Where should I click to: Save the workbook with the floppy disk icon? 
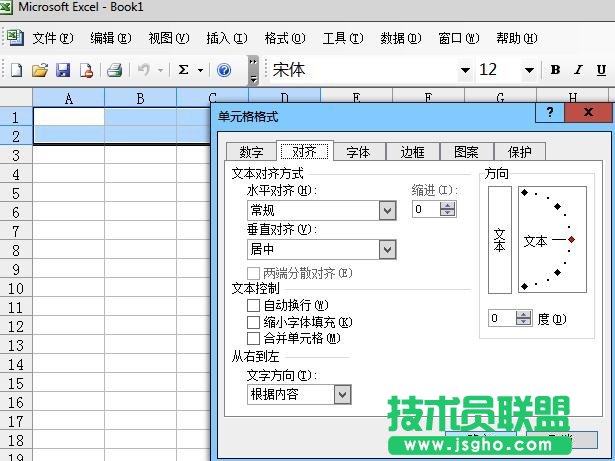[63, 71]
